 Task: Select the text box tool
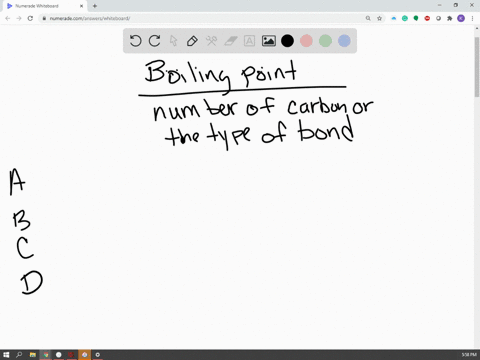249,41
